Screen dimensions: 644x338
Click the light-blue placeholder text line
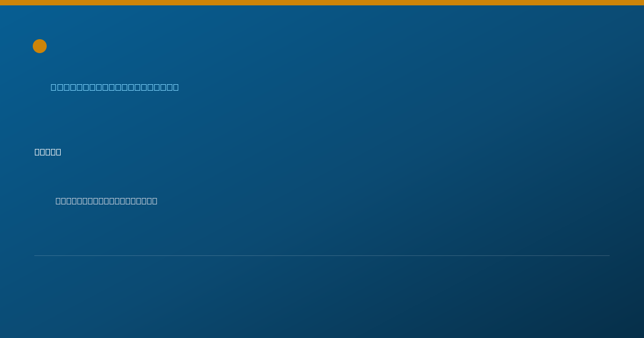pos(115,87)
